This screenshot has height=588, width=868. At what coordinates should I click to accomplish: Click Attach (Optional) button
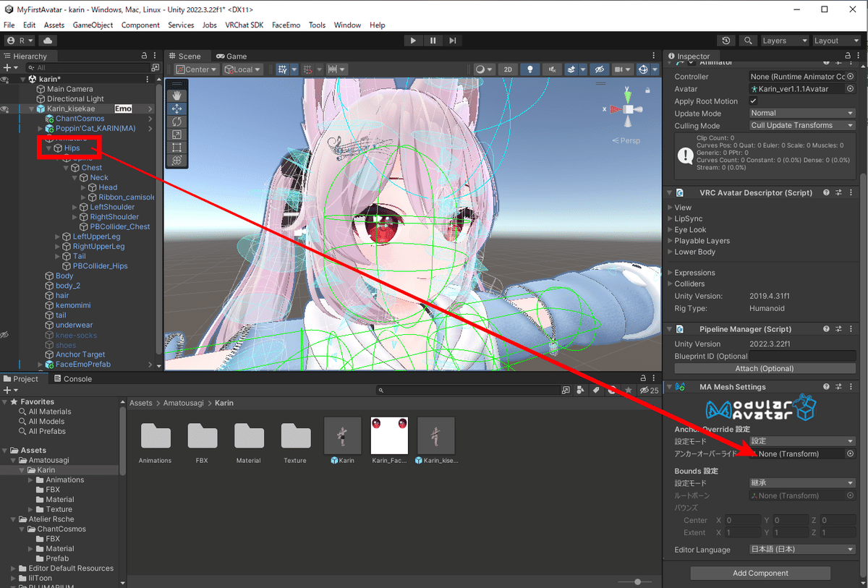(x=765, y=368)
